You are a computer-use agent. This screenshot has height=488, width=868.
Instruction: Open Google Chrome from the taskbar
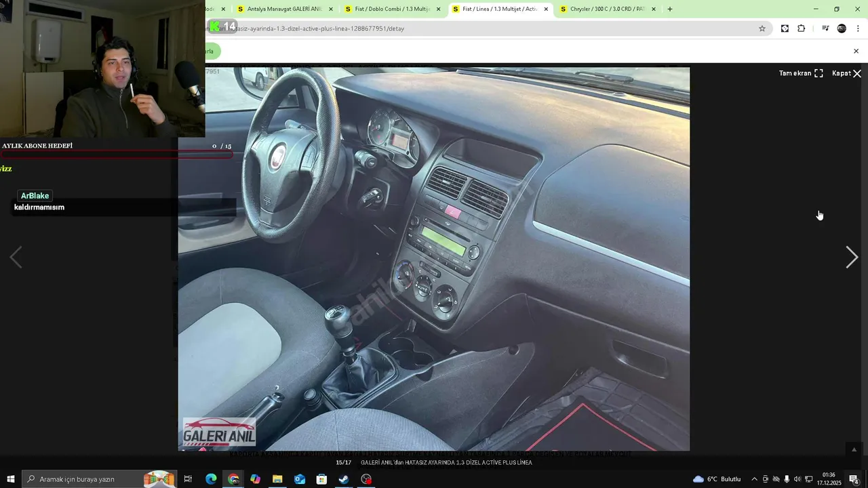pyautogui.click(x=233, y=479)
